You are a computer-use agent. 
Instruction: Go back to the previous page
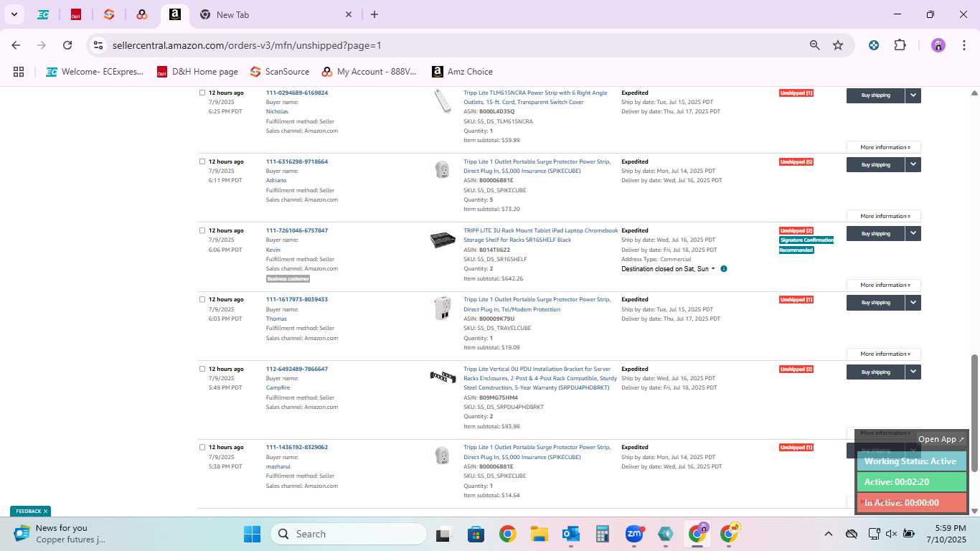pyautogui.click(x=16, y=45)
